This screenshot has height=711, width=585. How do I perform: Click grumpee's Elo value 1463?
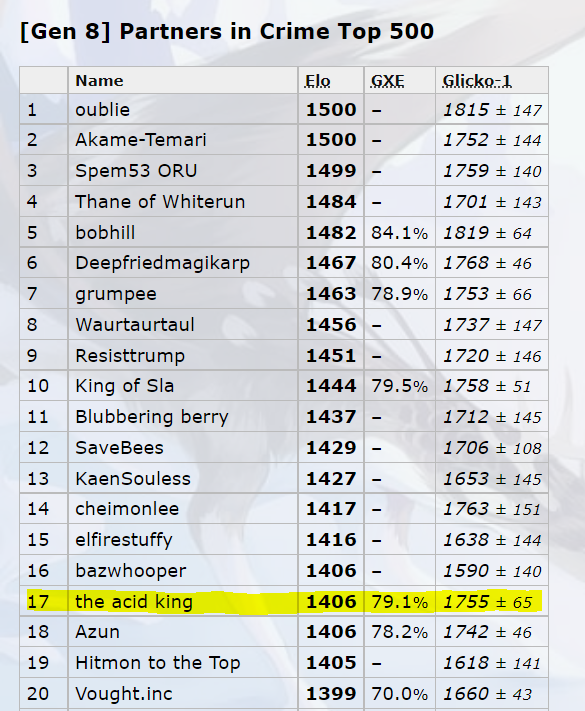331,294
